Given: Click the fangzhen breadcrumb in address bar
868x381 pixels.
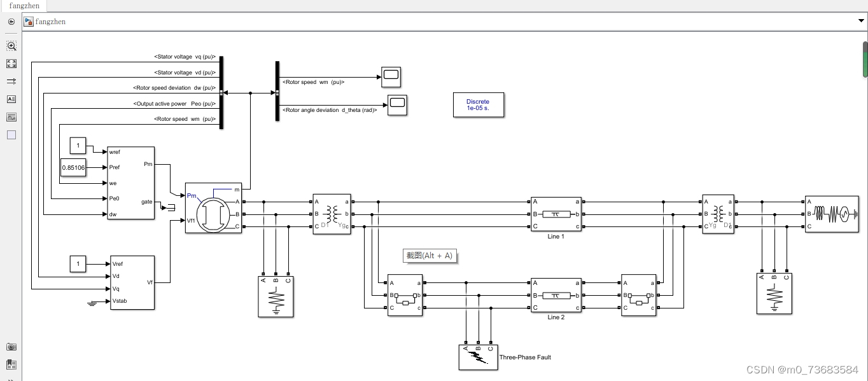Looking at the screenshot, I should click(x=50, y=22).
